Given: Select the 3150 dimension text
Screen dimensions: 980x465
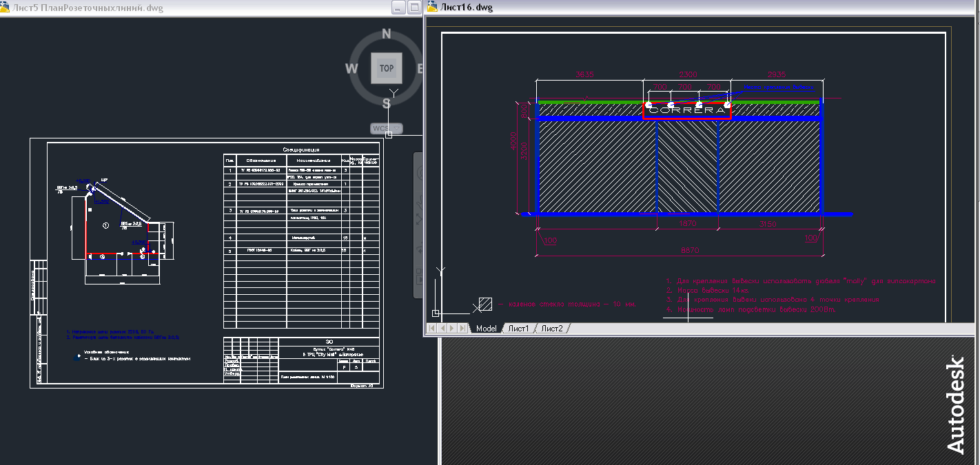Looking at the screenshot, I should [766, 224].
